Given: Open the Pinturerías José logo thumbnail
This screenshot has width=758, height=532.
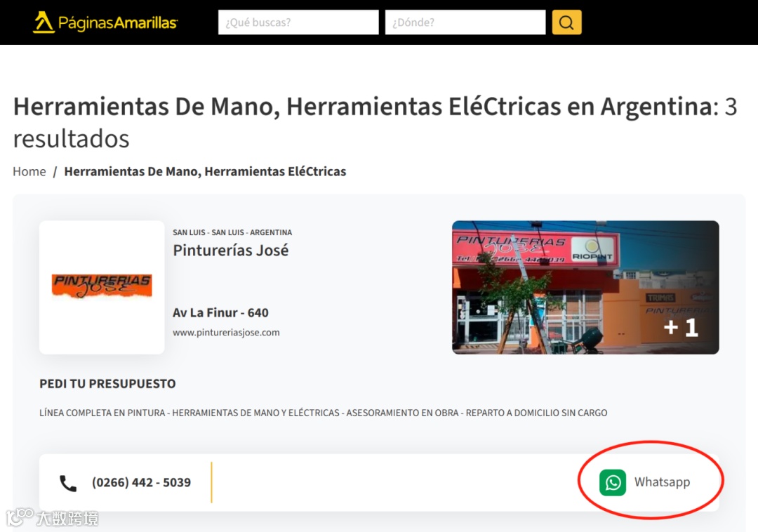Looking at the screenshot, I should (102, 288).
